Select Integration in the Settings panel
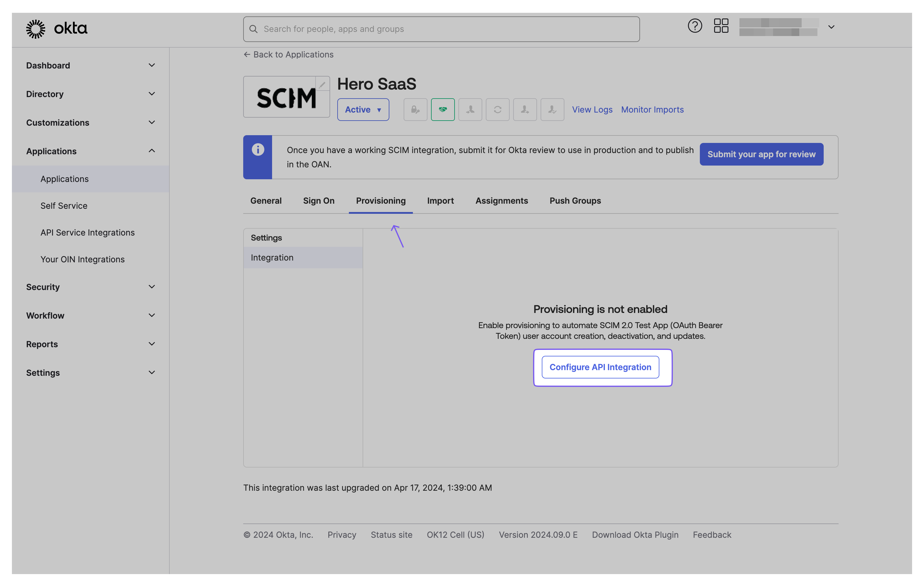This screenshot has width=924, height=586. click(272, 258)
